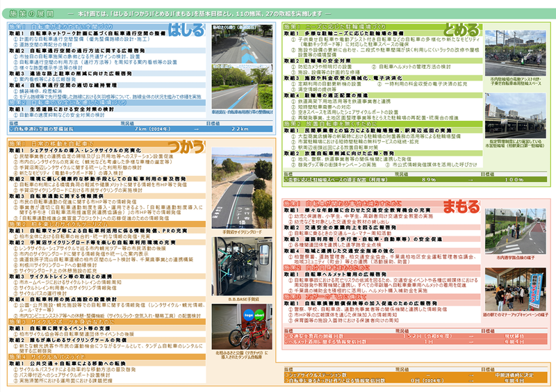Click the orange つかう logo text
Viewport: 556px width, 392px height.
coord(186,146)
